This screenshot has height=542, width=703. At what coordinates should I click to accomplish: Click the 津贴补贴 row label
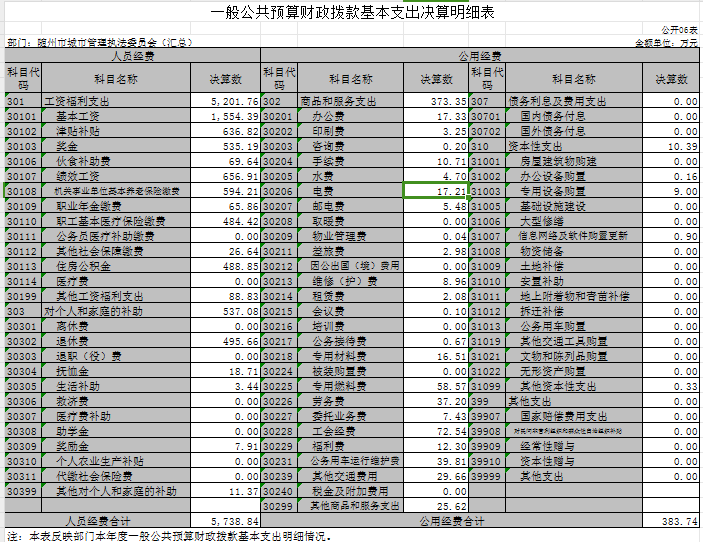(x=116, y=131)
